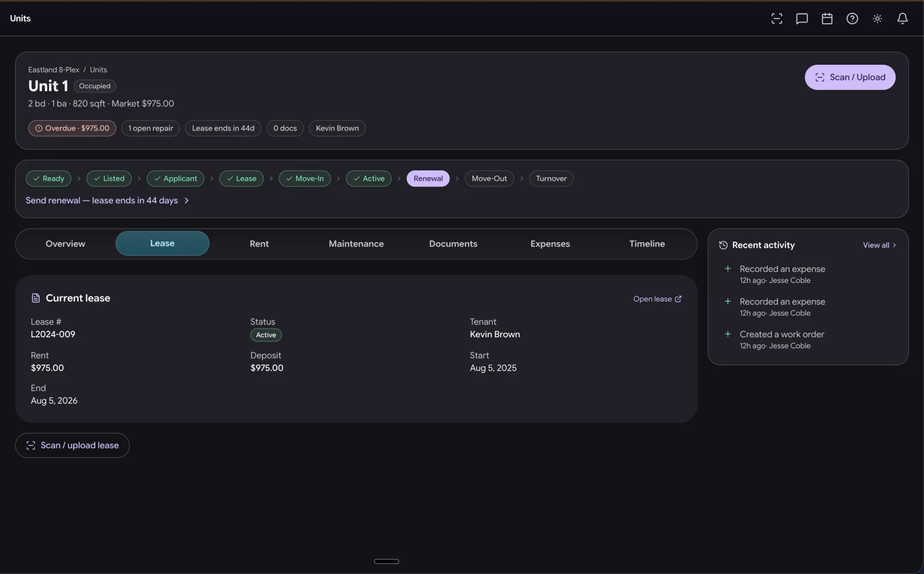Click Send renewal — lease ends link
924x574 pixels.
(102, 200)
